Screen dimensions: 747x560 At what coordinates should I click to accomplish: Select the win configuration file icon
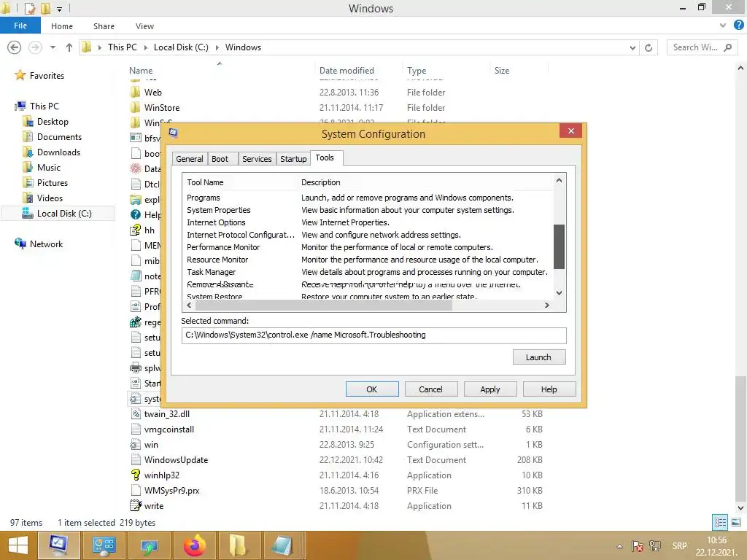tap(136, 444)
